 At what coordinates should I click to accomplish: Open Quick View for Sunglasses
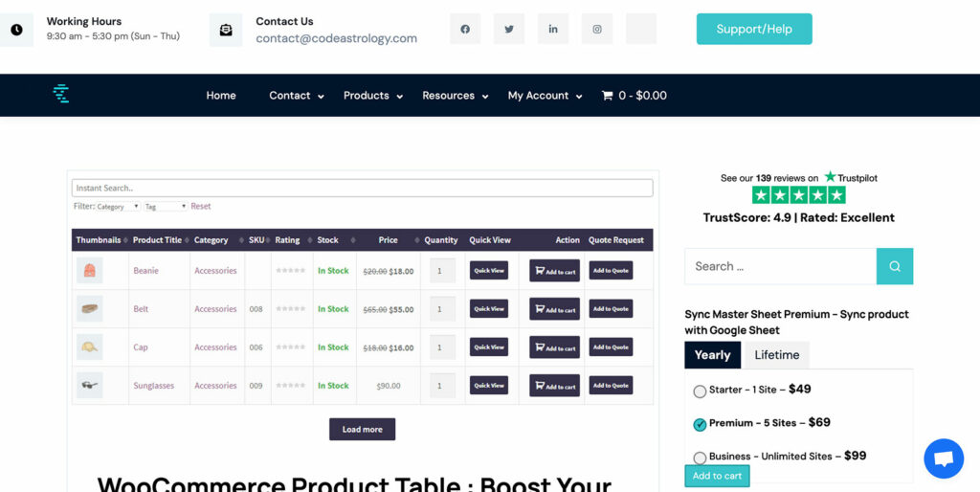[x=489, y=386]
